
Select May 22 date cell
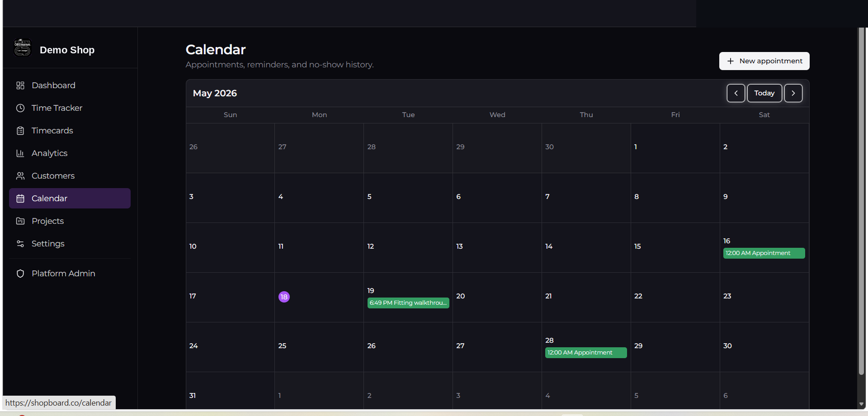[675, 298]
